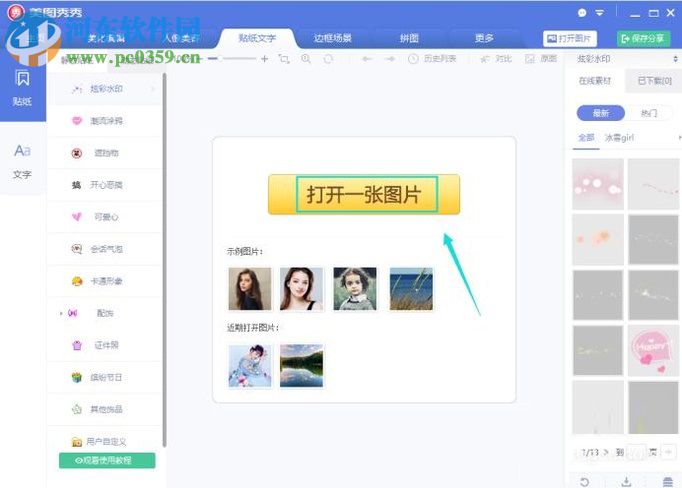Click the round red face sticker category icon

pyautogui.click(x=77, y=153)
